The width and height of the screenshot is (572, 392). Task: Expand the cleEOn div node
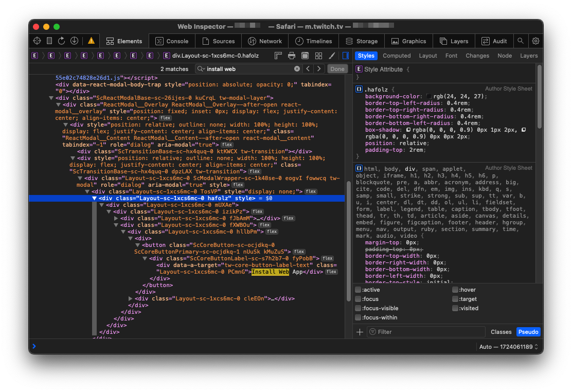pyautogui.click(x=130, y=298)
